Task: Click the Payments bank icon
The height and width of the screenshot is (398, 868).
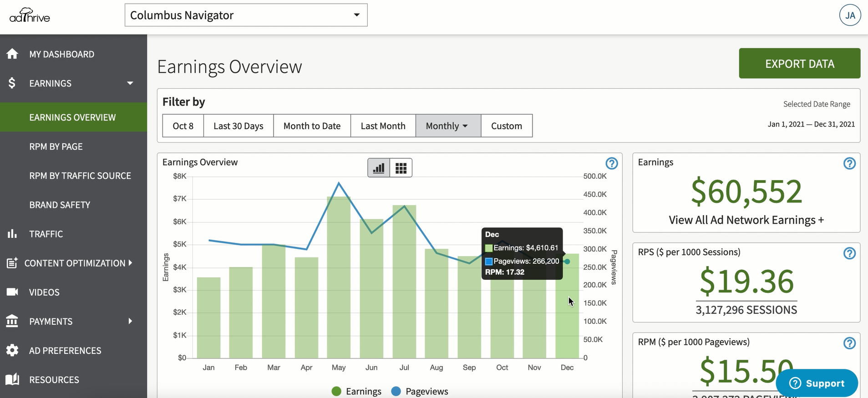Action: (12, 321)
